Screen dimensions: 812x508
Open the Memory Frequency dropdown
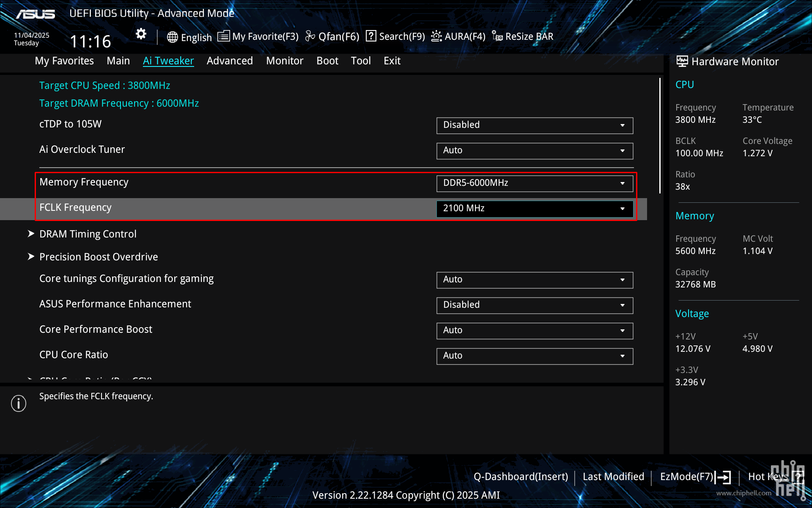(x=535, y=183)
